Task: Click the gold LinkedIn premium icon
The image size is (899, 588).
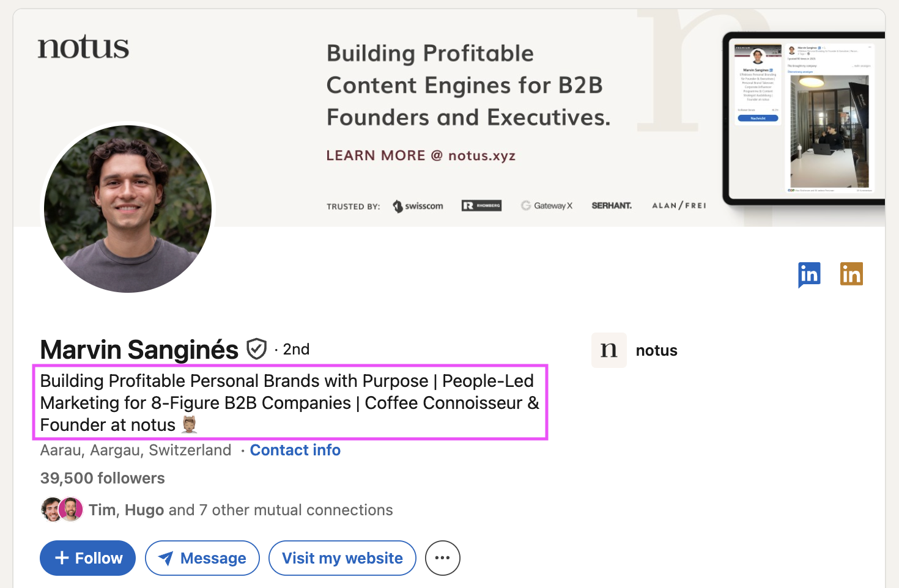Action: [x=851, y=274]
